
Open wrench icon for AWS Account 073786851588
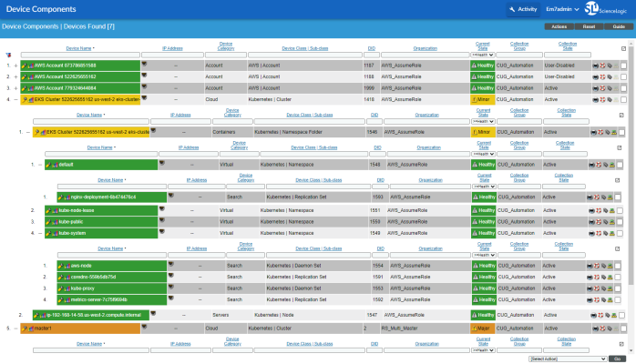point(25,66)
